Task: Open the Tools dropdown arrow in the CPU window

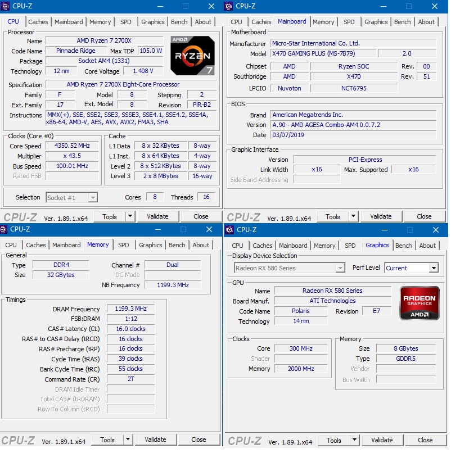Action: 130,216
